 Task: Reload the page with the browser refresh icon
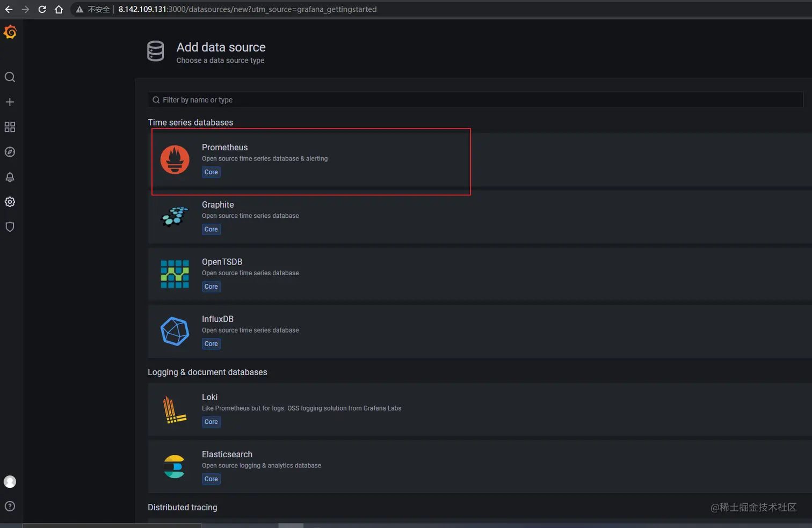42,9
